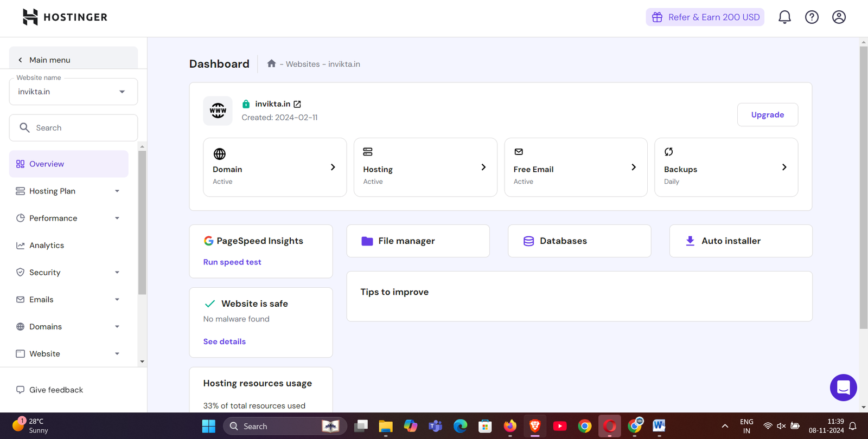Open the Hosting card
Screen dimensions: 868x439
pyautogui.click(x=425, y=167)
